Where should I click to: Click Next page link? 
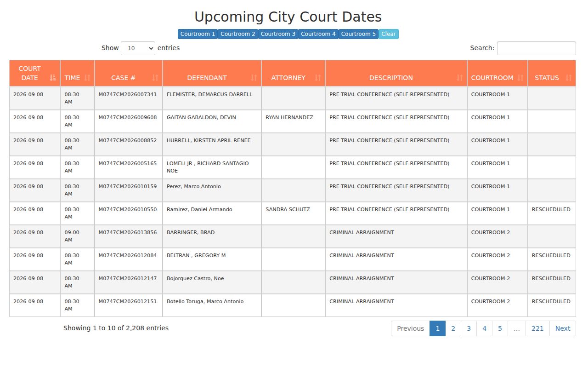[563, 328]
